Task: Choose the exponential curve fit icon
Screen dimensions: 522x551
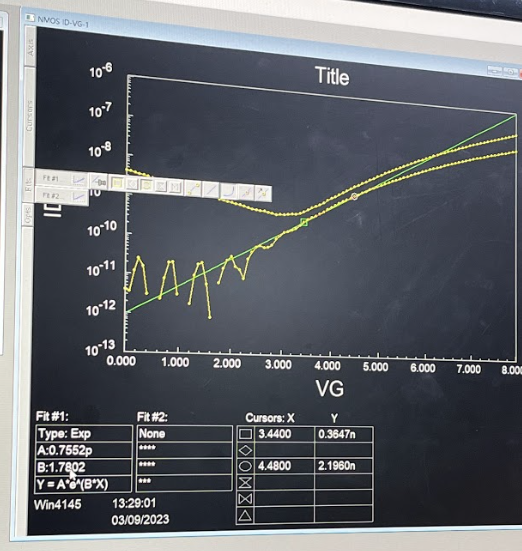Action: (228, 192)
